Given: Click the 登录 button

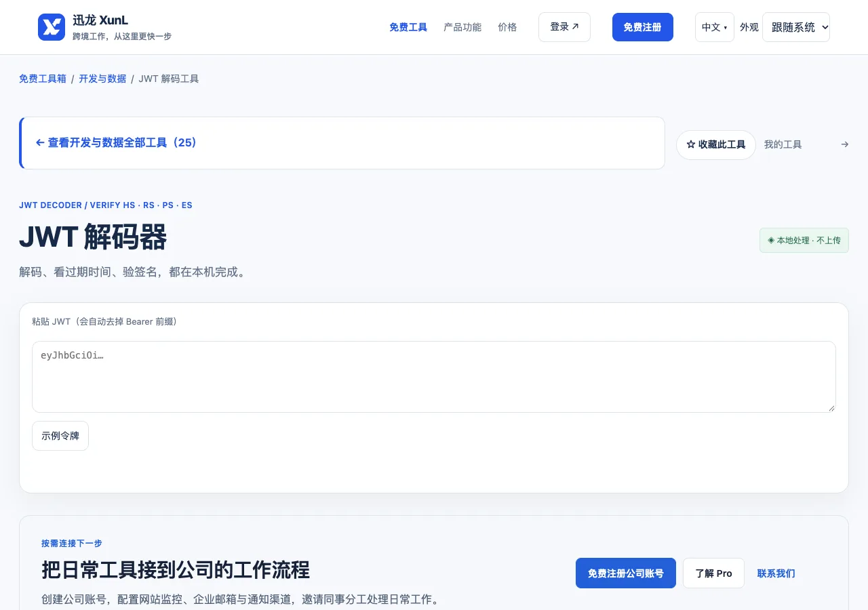Looking at the screenshot, I should tap(564, 27).
